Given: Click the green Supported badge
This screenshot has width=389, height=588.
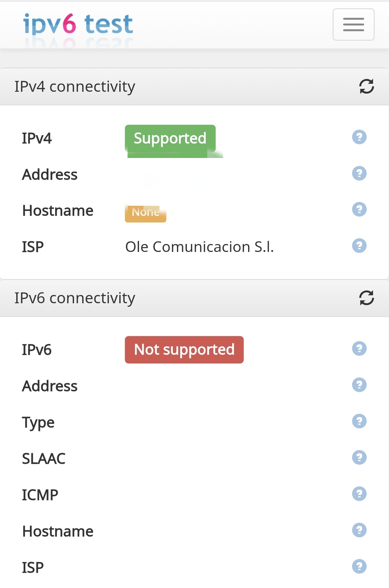Looking at the screenshot, I should click(170, 139).
